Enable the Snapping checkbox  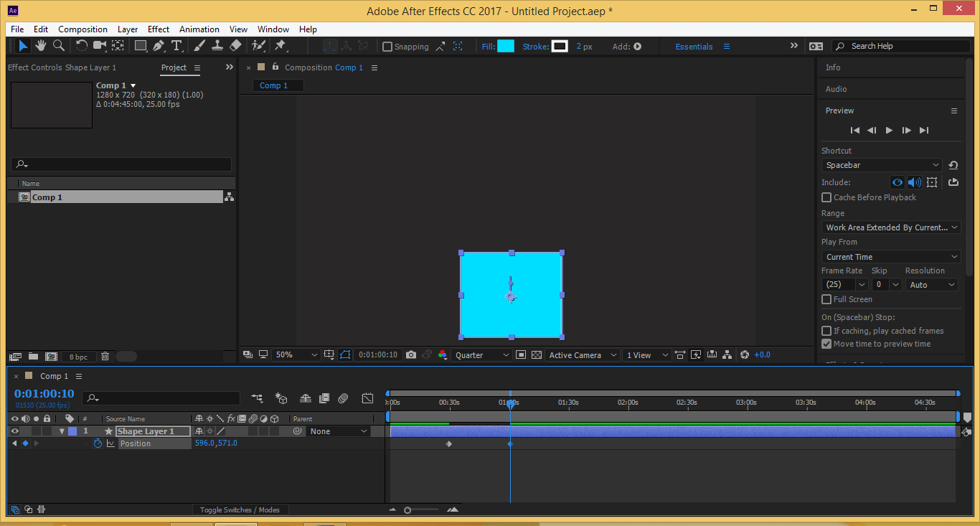click(x=387, y=47)
